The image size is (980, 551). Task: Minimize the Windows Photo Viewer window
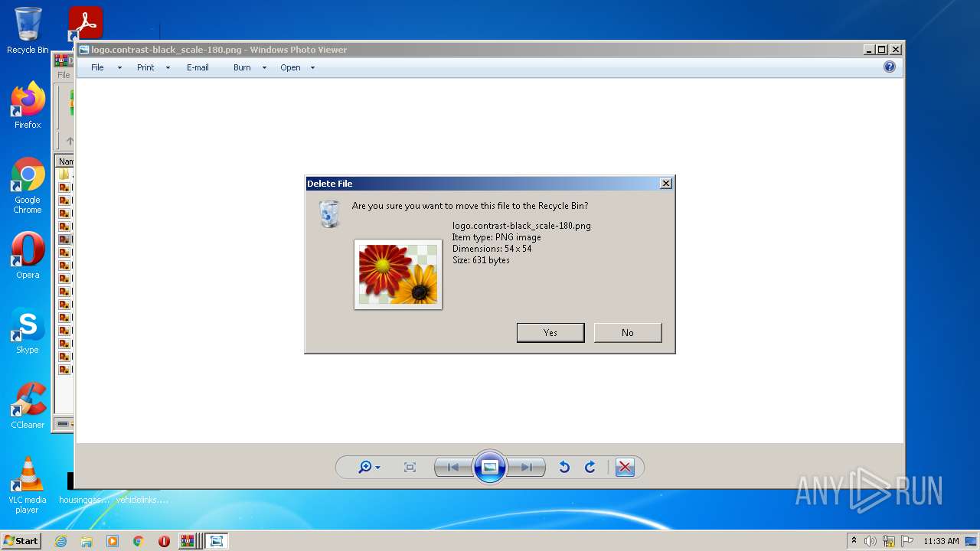[x=869, y=50]
